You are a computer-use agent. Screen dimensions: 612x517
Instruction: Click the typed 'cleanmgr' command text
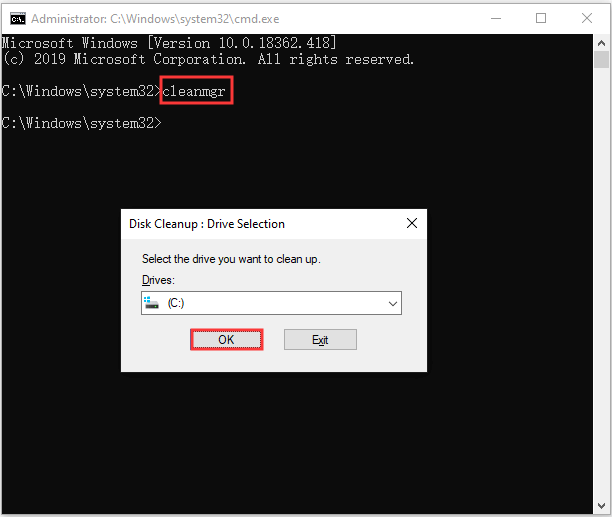(x=194, y=91)
